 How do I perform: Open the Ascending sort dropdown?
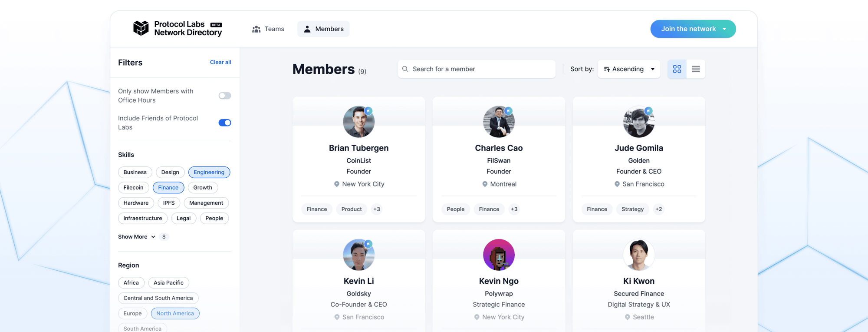628,69
